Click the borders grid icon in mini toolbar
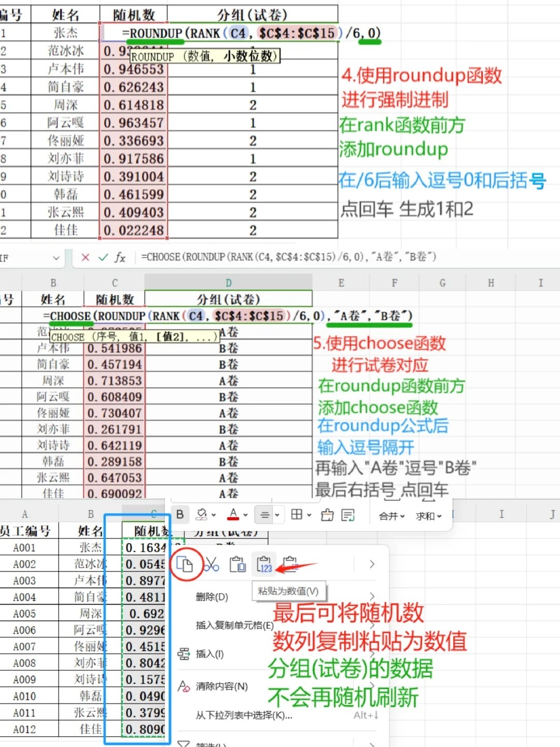Screen dimensions: 560x747 [297, 514]
